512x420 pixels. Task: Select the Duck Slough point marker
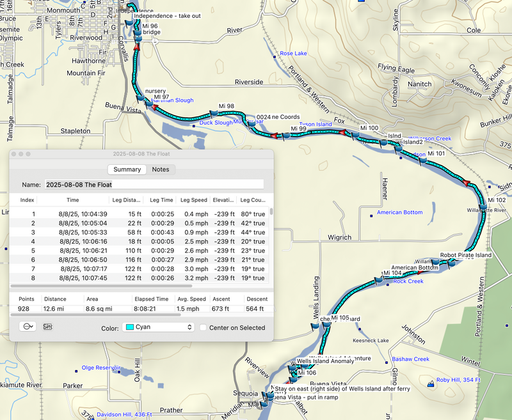194,126
